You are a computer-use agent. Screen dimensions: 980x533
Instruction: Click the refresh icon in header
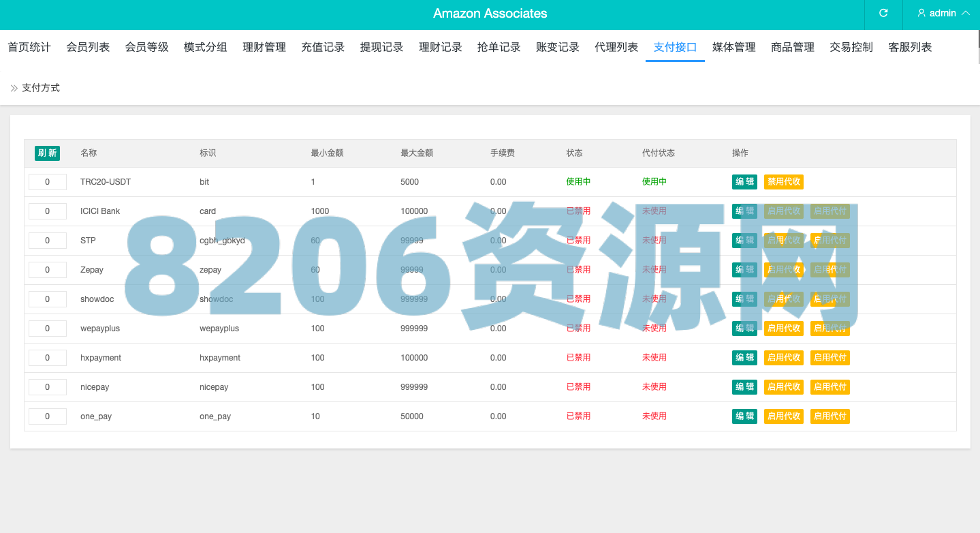[x=883, y=13]
